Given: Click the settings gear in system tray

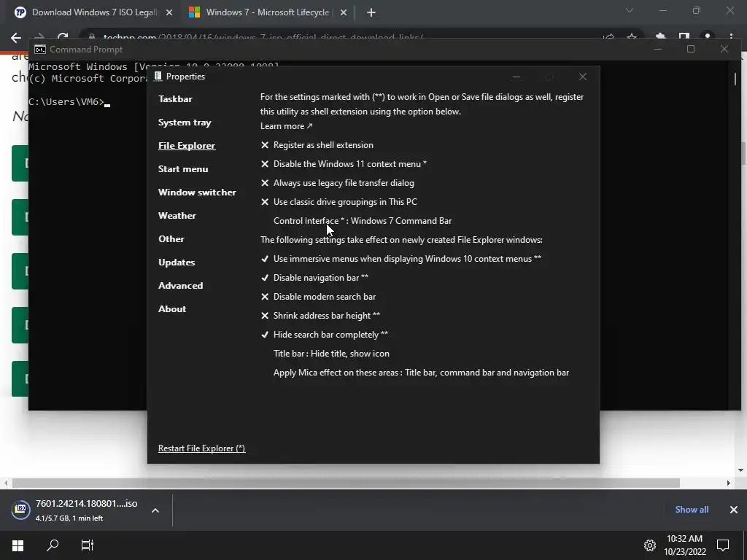Looking at the screenshot, I should tap(650, 545).
